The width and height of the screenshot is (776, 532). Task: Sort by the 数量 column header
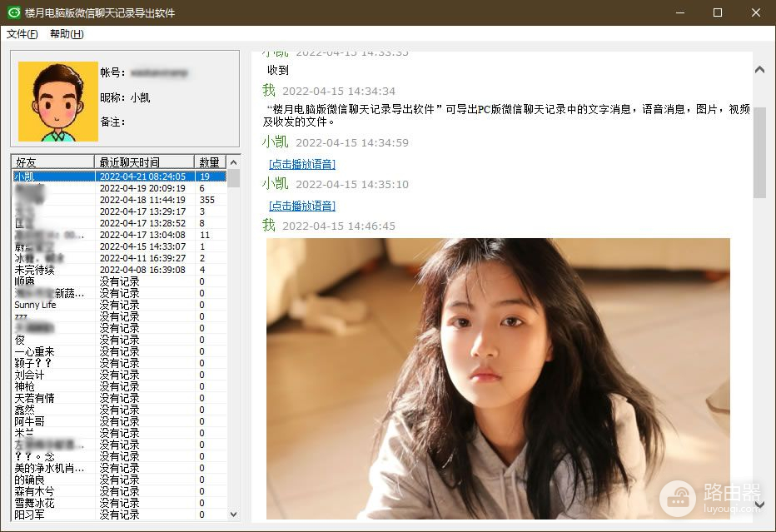point(210,162)
